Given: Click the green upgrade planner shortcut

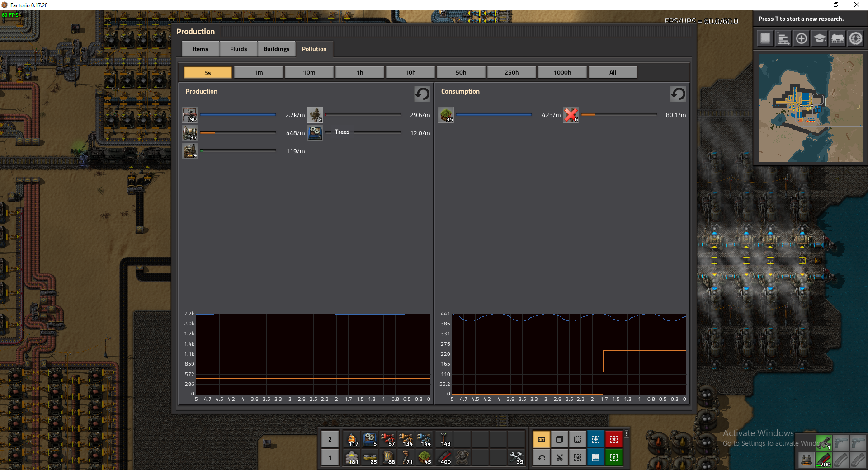Looking at the screenshot, I should [x=614, y=457].
